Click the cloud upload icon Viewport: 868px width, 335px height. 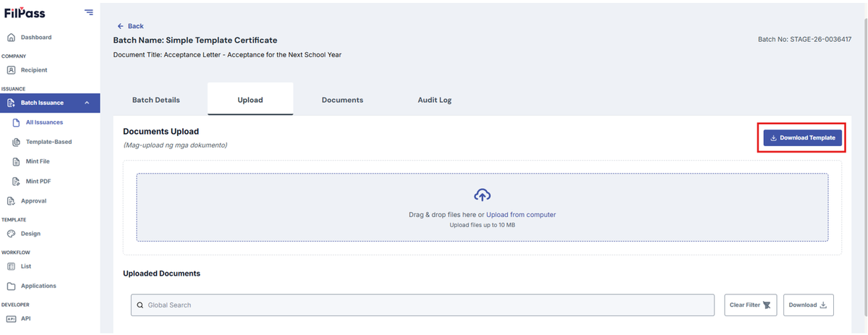pos(482,195)
